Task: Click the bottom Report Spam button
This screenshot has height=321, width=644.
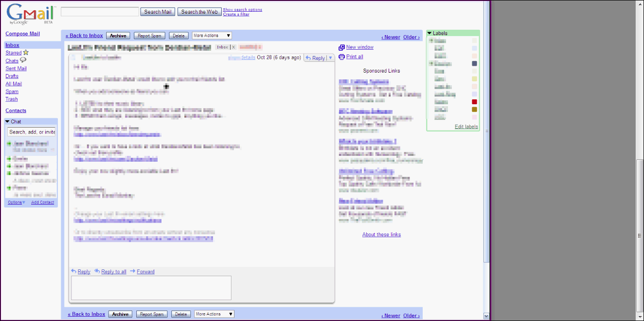Action: (152, 314)
